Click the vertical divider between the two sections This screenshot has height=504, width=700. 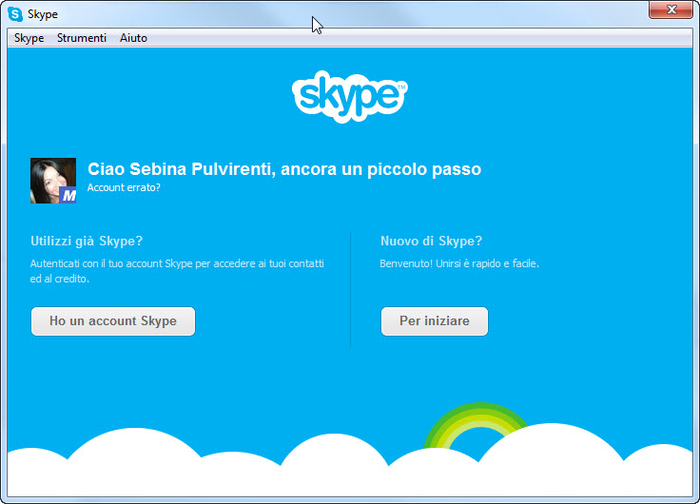pyautogui.click(x=351, y=290)
